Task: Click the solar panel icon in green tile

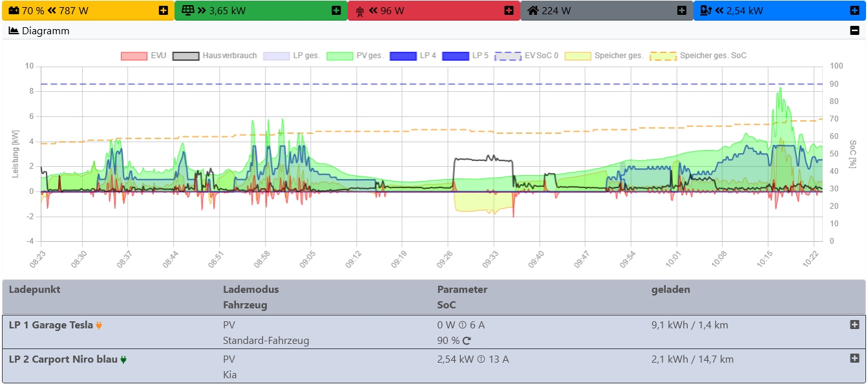Action: point(187,10)
